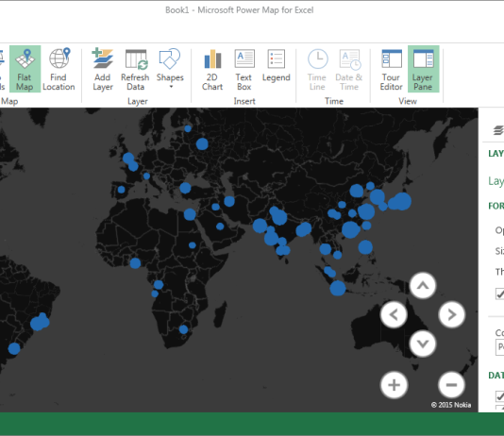Click the layers stack icon in side pane

(498, 130)
